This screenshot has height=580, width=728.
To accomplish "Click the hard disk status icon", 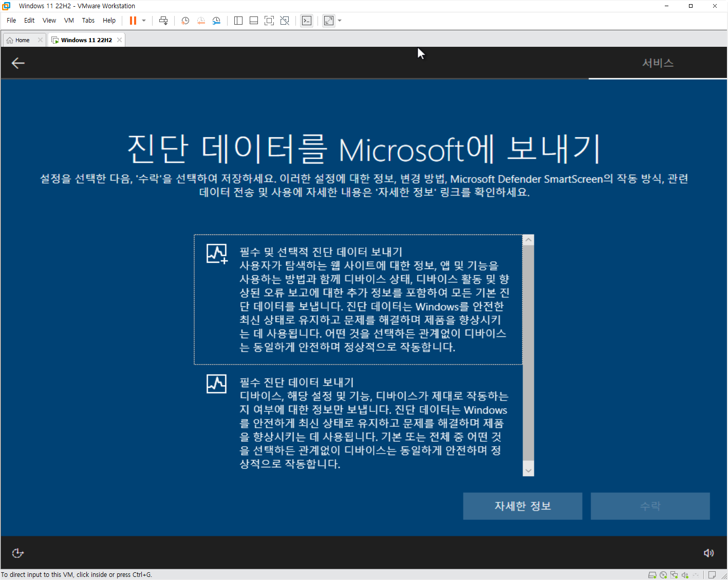I will 652,575.
